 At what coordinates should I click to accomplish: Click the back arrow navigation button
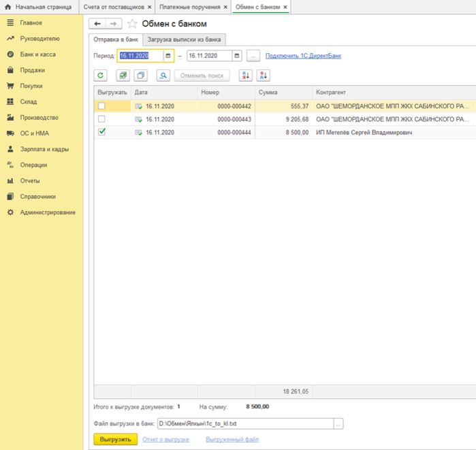tap(97, 24)
